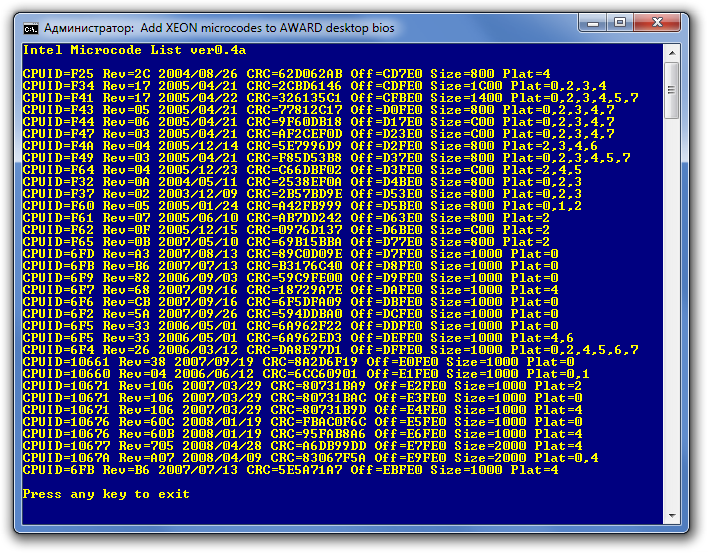
Task: Click the line with CRC=6A962ED3
Action: (298, 338)
